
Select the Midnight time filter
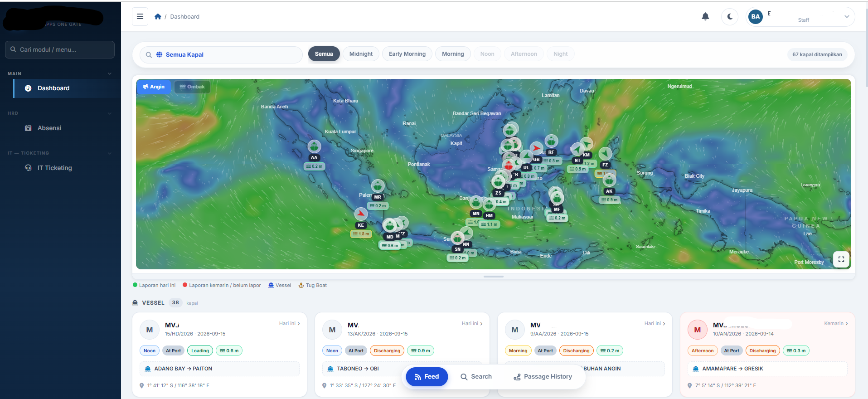pyautogui.click(x=361, y=54)
